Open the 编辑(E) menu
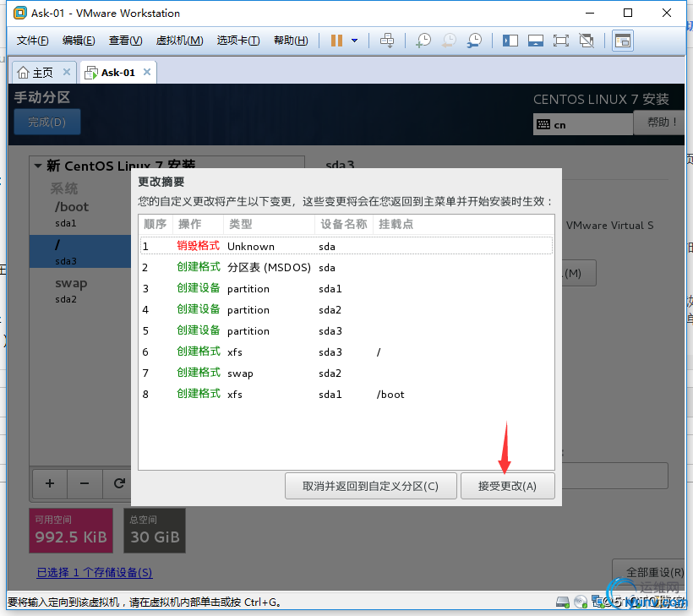 pyautogui.click(x=79, y=41)
